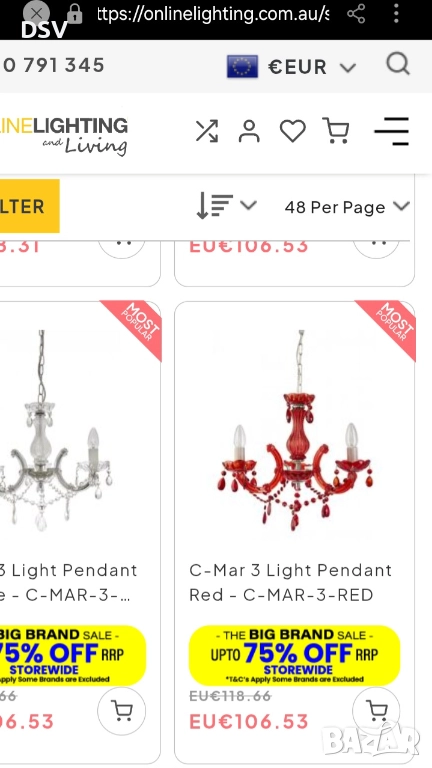The height and width of the screenshot is (768, 432).
Task: Open the site search magnifier icon
Action: [x=398, y=64]
